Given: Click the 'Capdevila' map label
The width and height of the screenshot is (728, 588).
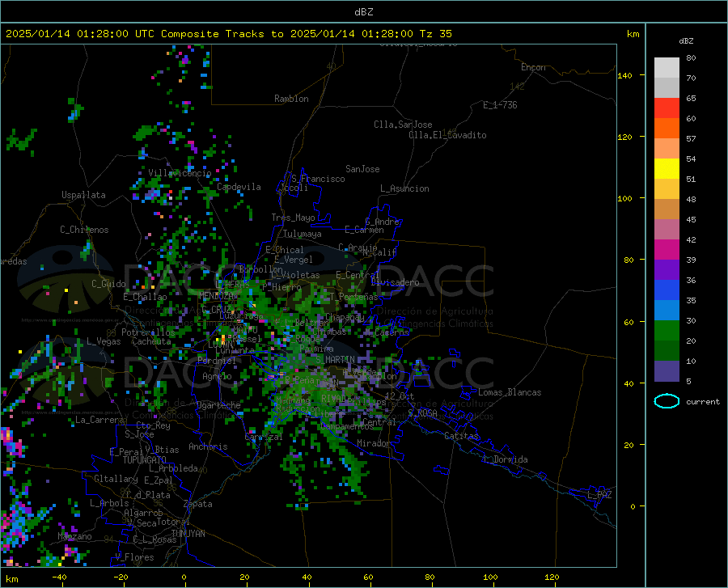Looking at the screenshot, I should pos(239,187).
